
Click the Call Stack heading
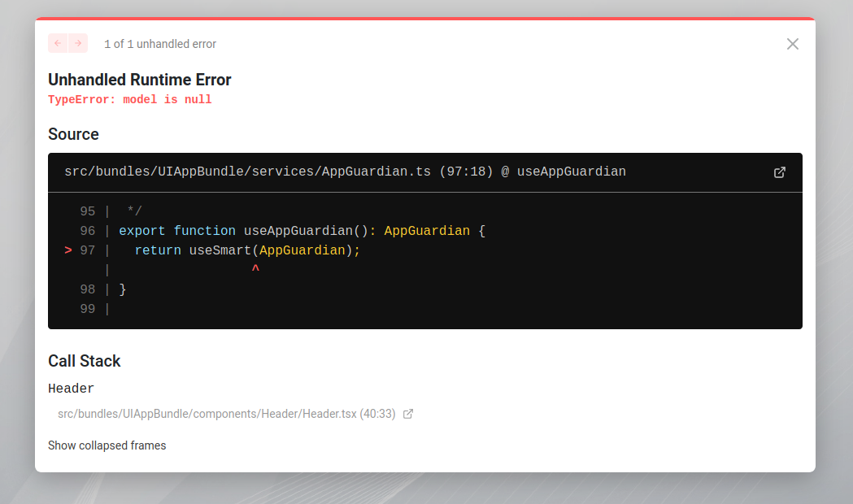[x=85, y=361]
